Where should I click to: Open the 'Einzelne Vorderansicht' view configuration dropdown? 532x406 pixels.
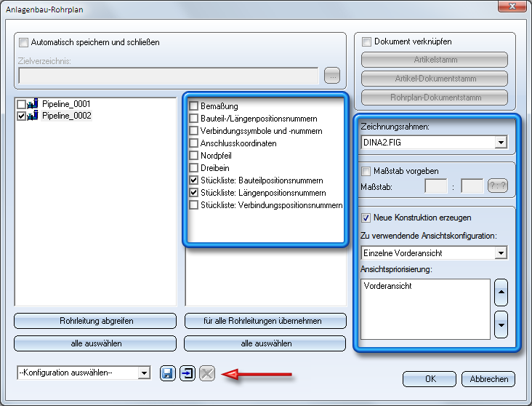click(501, 252)
